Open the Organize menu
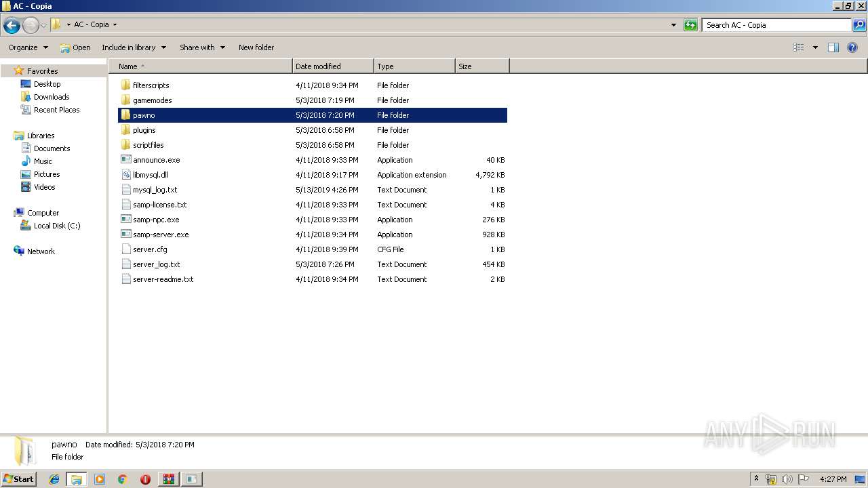The image size is (868, 488). click(28, 47)
